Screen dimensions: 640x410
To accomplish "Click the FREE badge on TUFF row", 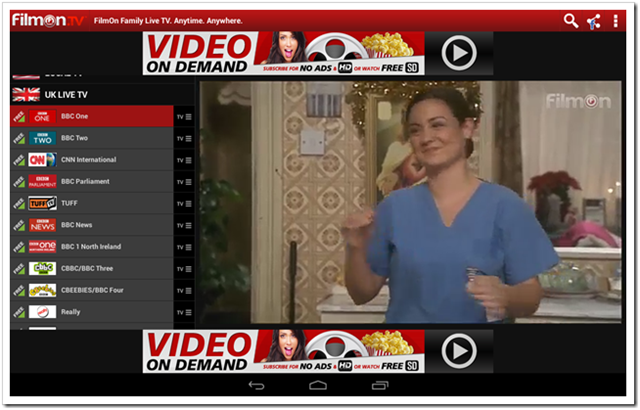I will (x=19, y=203).
